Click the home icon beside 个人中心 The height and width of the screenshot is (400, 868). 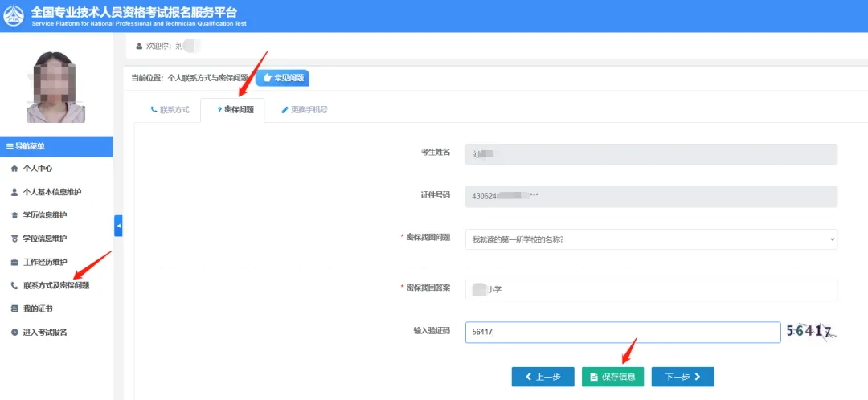[14, 169]
